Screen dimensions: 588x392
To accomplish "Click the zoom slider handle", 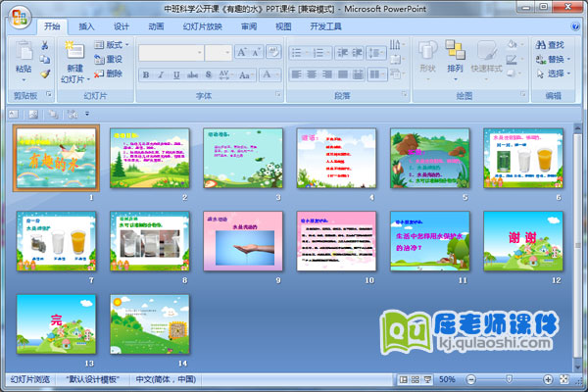I will (509, 379).
